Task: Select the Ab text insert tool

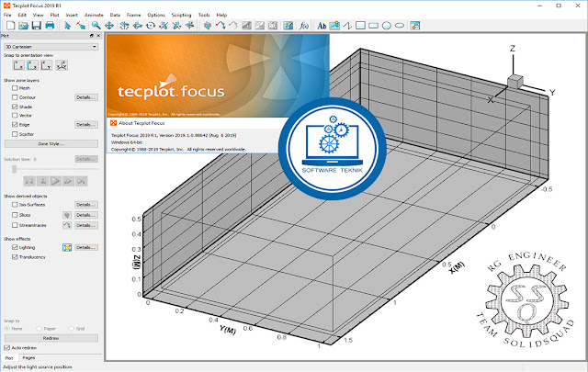Action: 322,26
